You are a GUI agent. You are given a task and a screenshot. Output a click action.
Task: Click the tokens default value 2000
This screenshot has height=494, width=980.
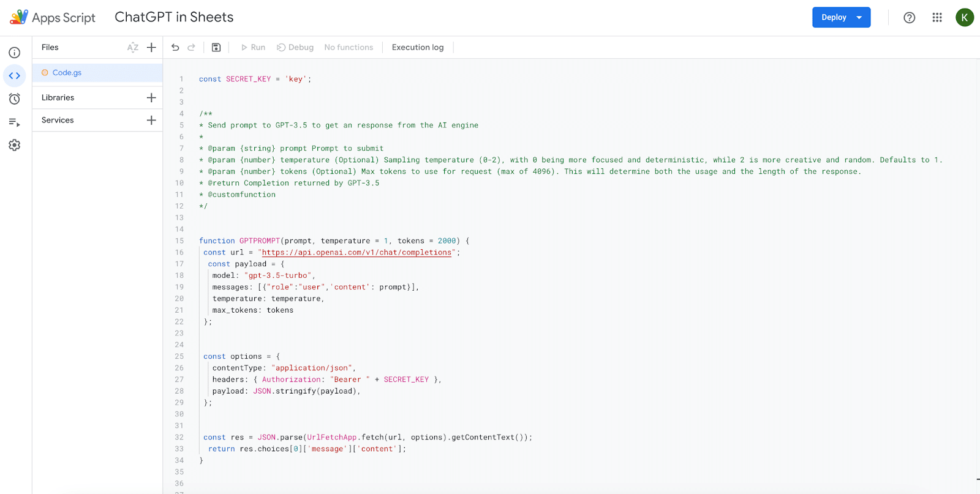(447, 241)
